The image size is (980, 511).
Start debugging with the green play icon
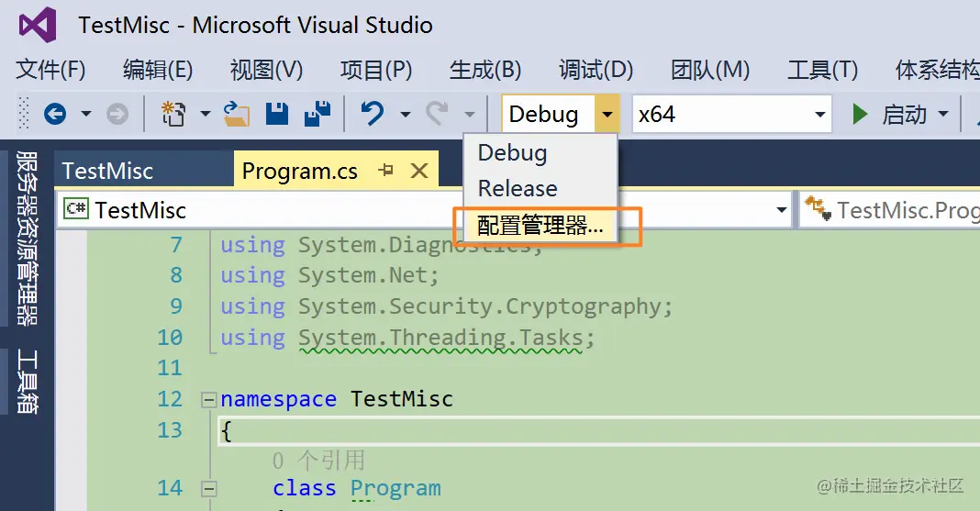coord(860,115)
